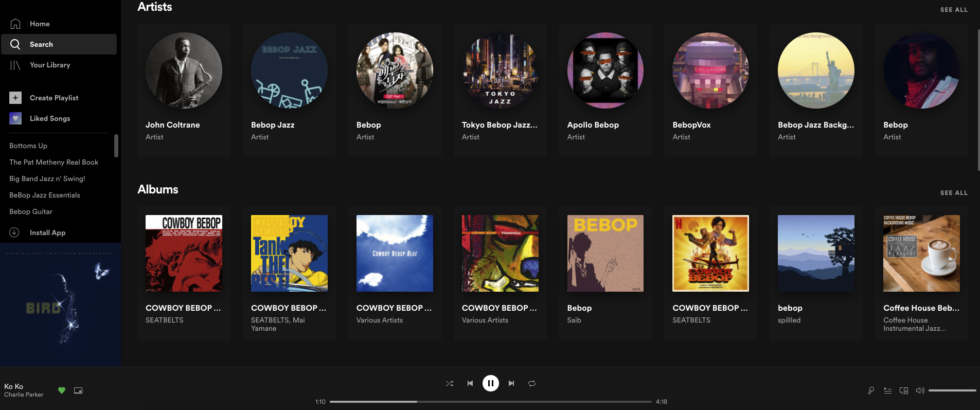Click the lyrics microphone icon

(x=871, y=390)
